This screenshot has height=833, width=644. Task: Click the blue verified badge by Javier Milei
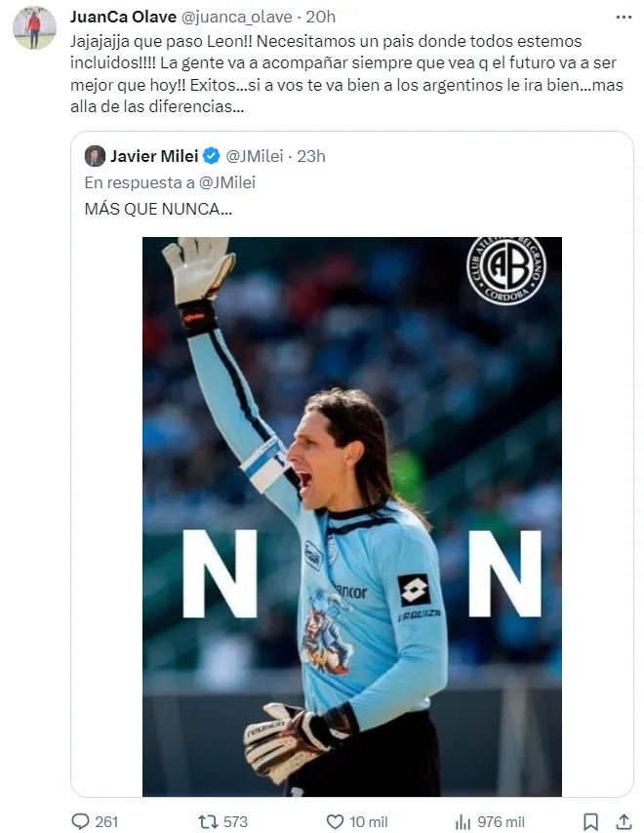pyautogui.click(x=211, y=156)
